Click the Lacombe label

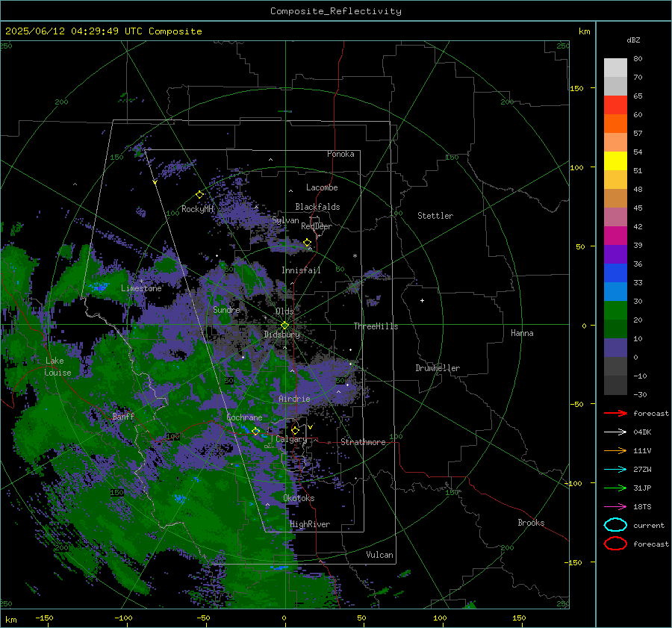322,187
